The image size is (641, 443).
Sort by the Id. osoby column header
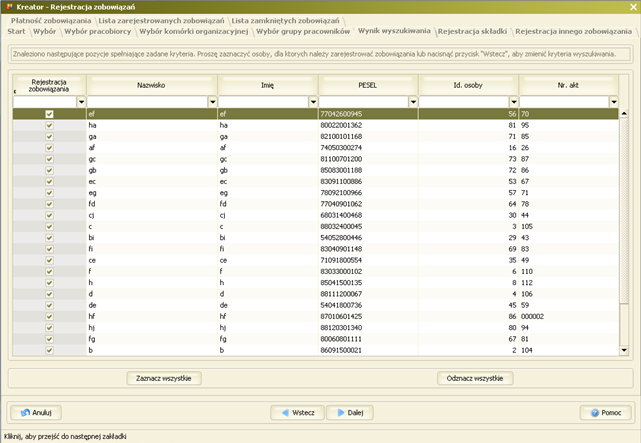[x=468, y=85]
